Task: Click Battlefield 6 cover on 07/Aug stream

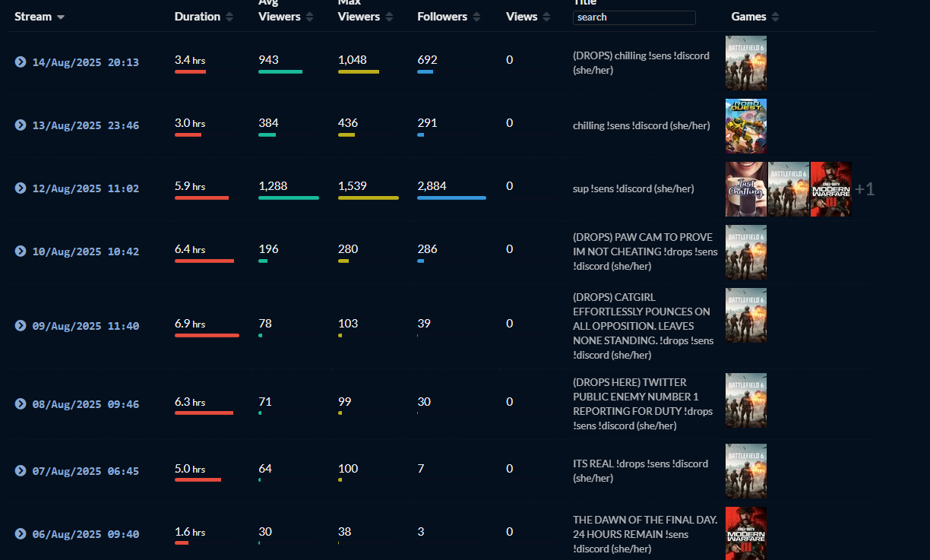Action: pos(746,471)
